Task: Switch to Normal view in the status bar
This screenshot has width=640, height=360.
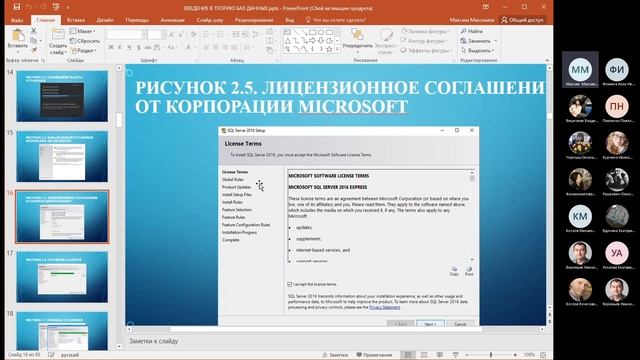Action: point(408,355)
